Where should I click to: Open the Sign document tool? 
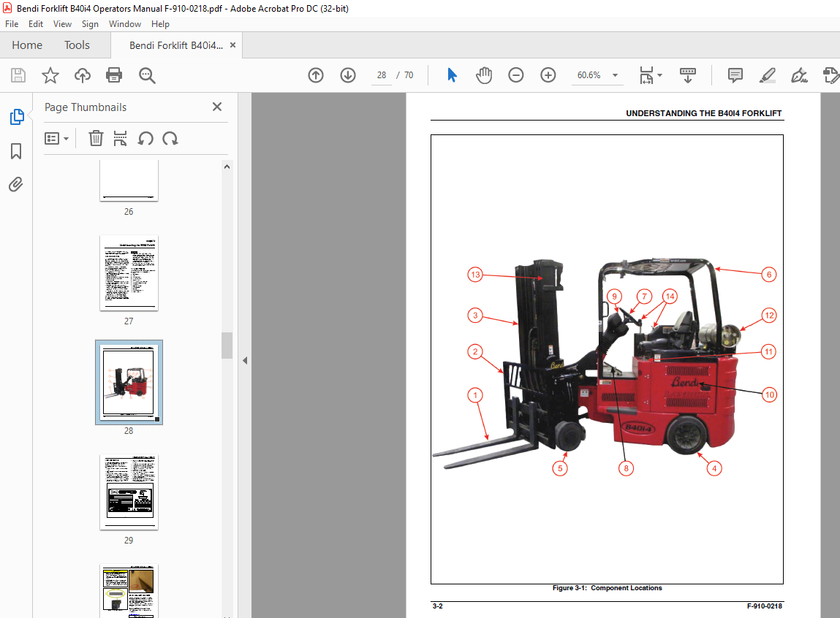click(799, 75)
